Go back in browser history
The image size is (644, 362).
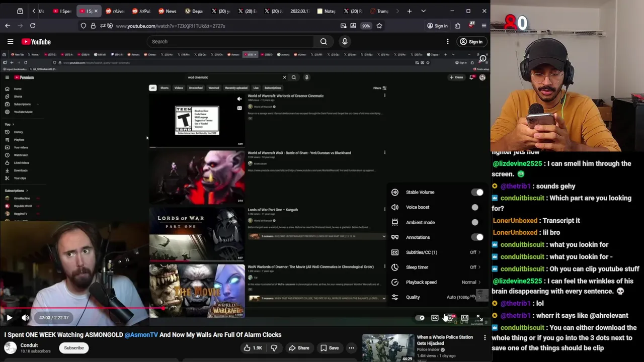tap(8, 26)
